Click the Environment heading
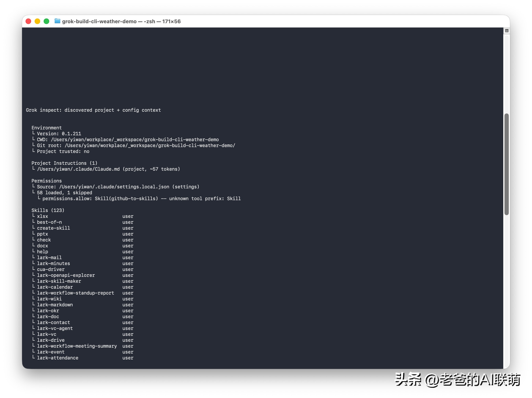532x398 pixels. click(x=46, y=128)
